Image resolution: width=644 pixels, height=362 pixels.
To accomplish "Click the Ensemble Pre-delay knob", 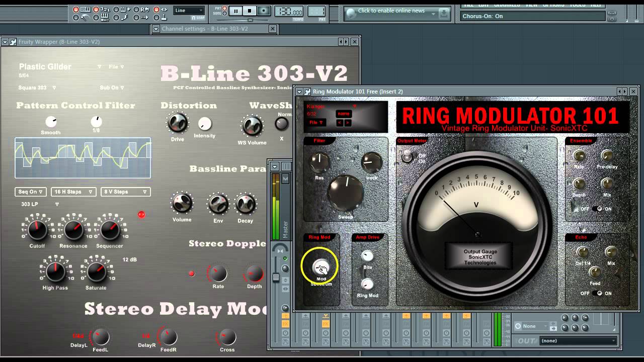I will [607, 156].
